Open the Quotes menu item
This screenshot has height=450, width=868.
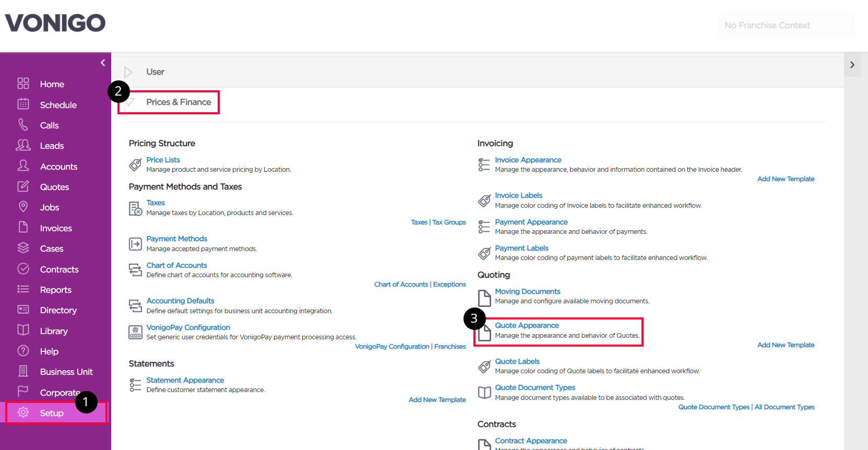click(54, 187)
